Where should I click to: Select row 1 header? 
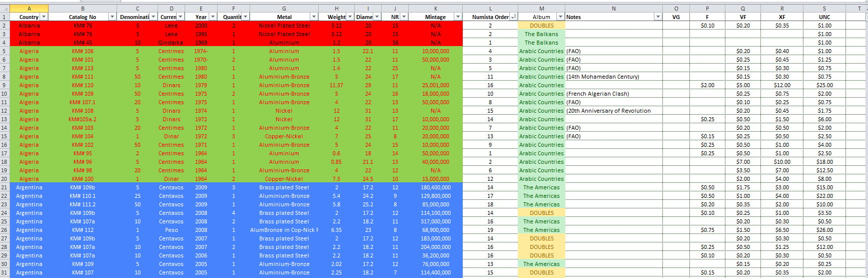5,17
